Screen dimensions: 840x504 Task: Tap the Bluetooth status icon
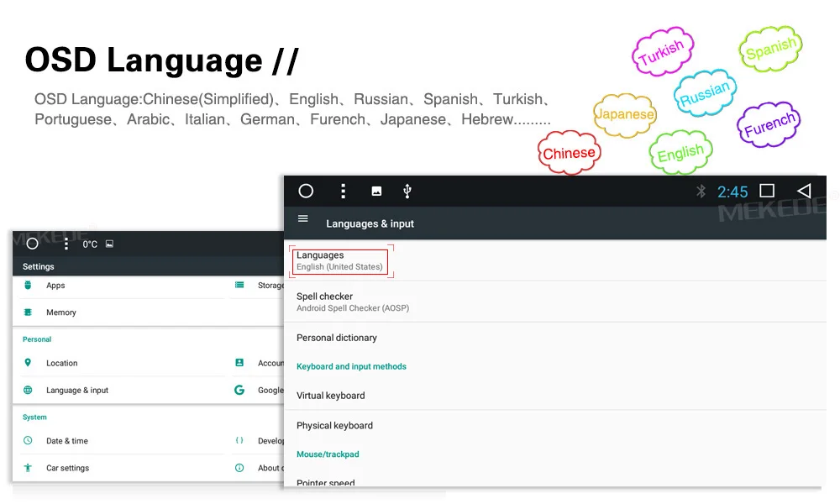[x=701, y=192]
